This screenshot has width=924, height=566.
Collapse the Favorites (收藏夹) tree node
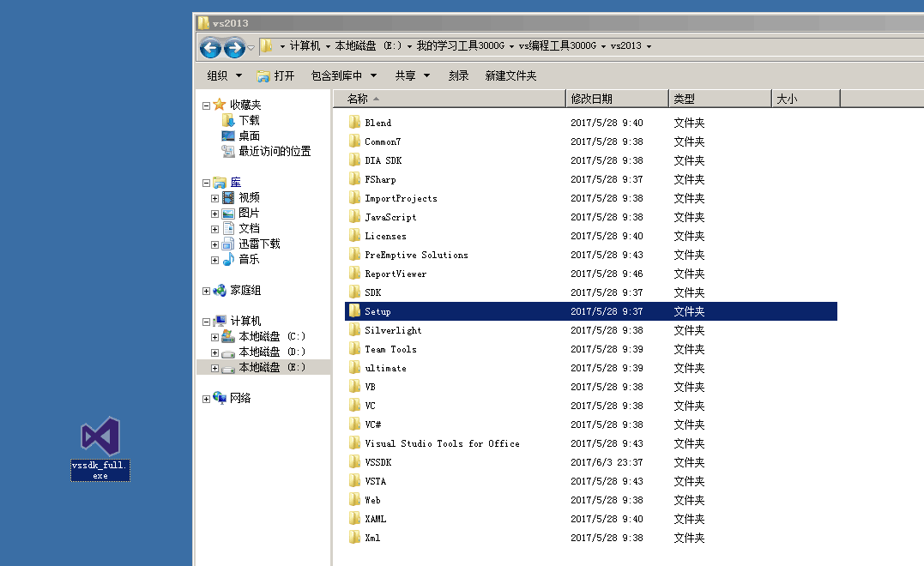[206, 106]
